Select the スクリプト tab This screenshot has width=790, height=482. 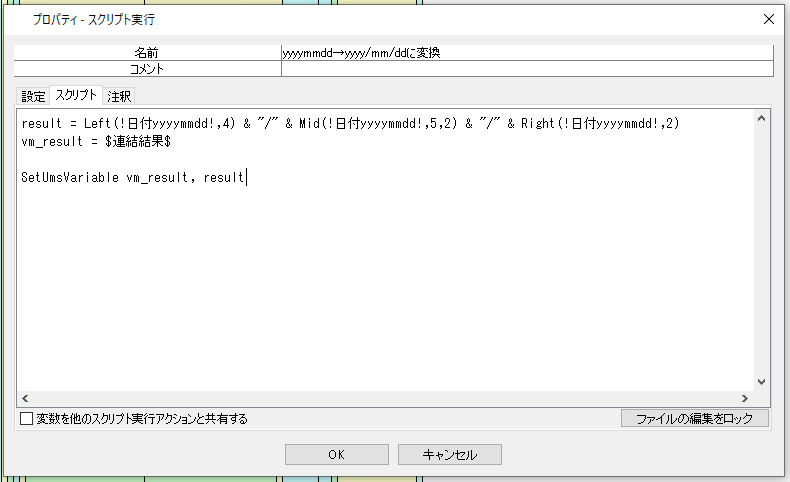click(x=76, y=96)
